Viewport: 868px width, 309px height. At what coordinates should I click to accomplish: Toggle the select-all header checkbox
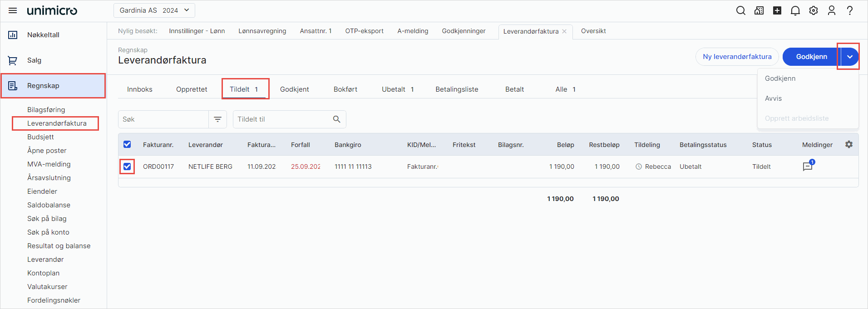tap(127, 144)
